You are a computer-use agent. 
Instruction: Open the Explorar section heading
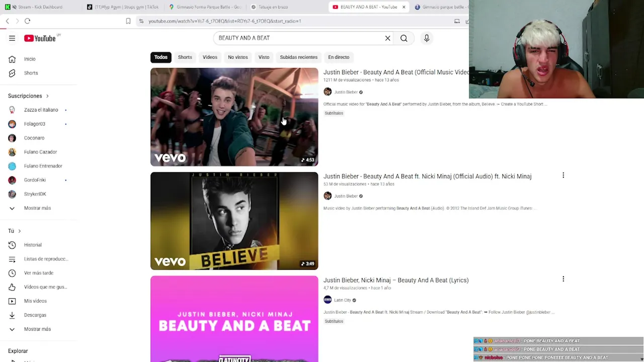[x=18, y=351]
